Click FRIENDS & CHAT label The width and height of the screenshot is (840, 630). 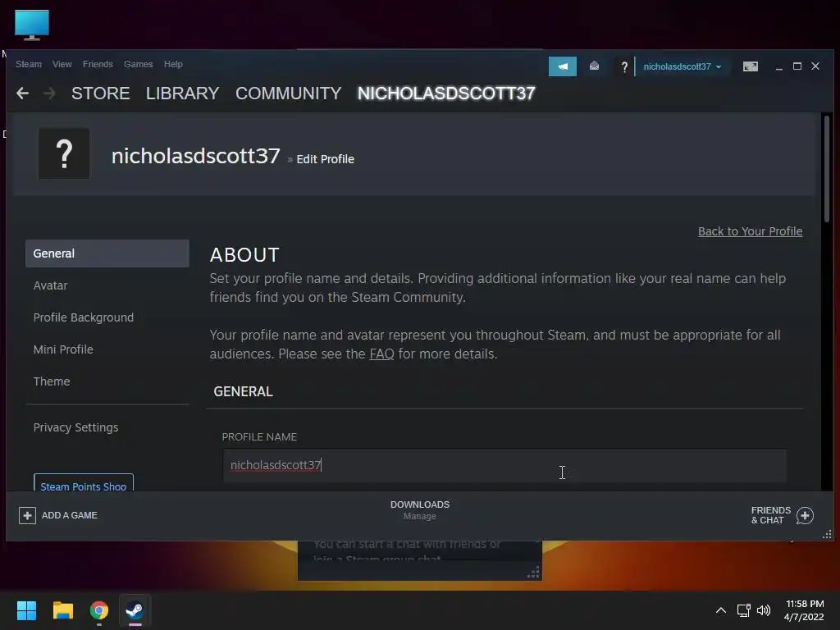click(x=771, y=515)
